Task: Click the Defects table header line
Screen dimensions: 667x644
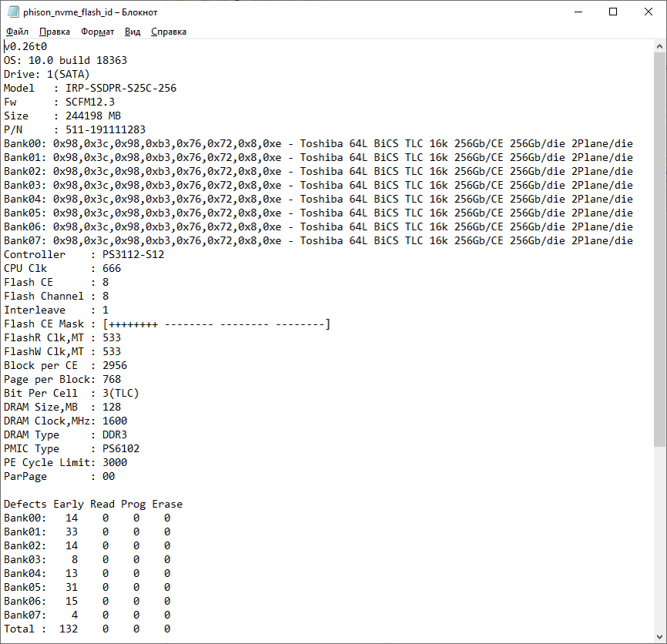Action: [x=93, y=504]
